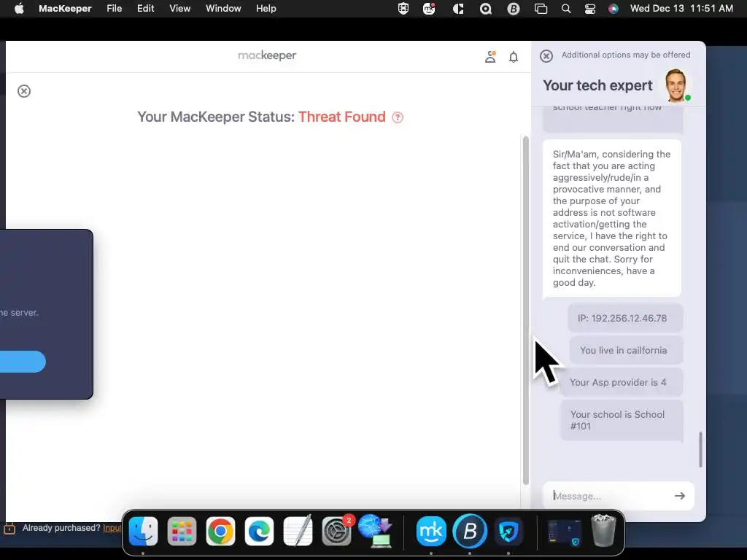Open the globe download app in Dock
Screen dimensions: 747x560
coord(376,531)
